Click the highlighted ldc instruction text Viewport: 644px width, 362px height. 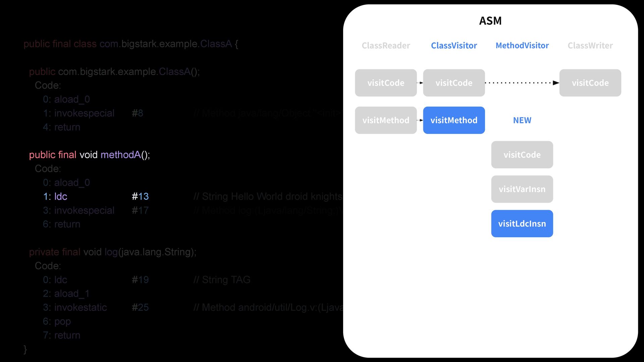tap(60, 196)
